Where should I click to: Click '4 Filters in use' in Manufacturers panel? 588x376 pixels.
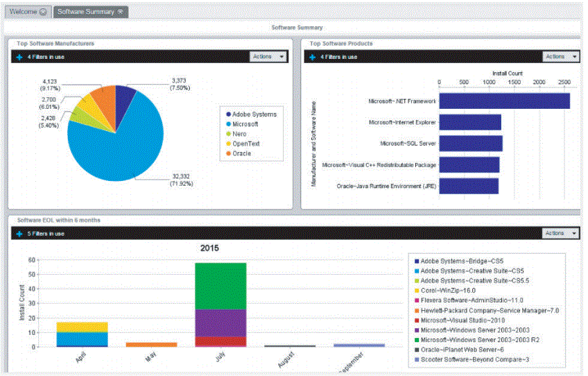pos(46,57)
